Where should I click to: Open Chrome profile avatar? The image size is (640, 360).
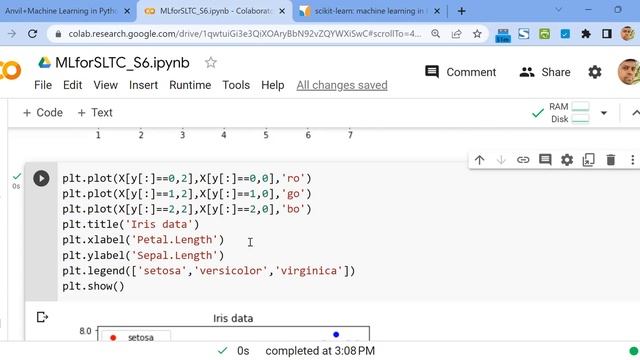pyautogui.click(x=628, y=34)
